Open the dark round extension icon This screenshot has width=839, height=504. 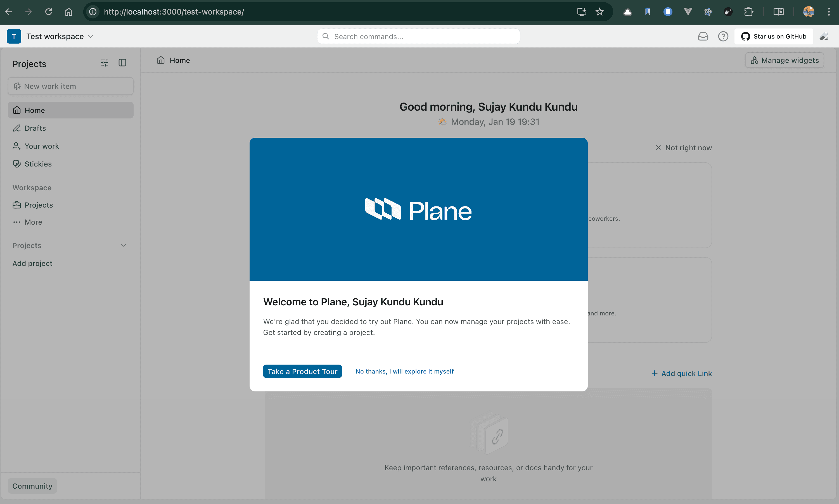(x=728, y=12)
